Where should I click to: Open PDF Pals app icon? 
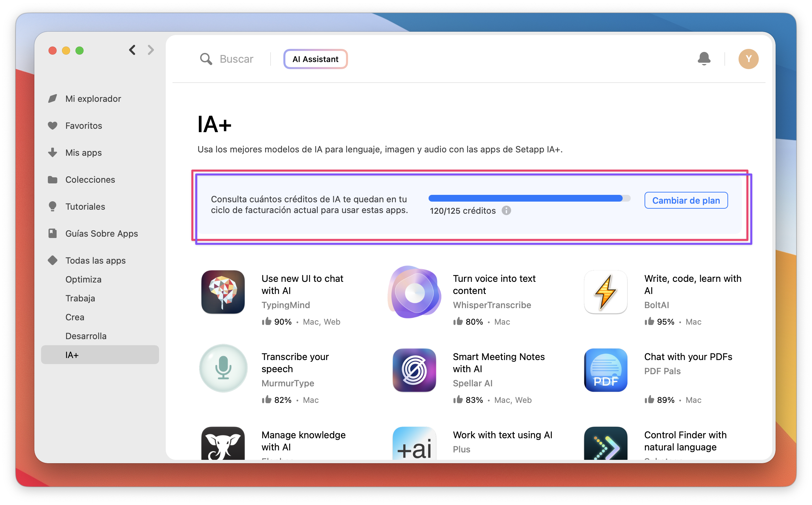click(x=605, y=370)
